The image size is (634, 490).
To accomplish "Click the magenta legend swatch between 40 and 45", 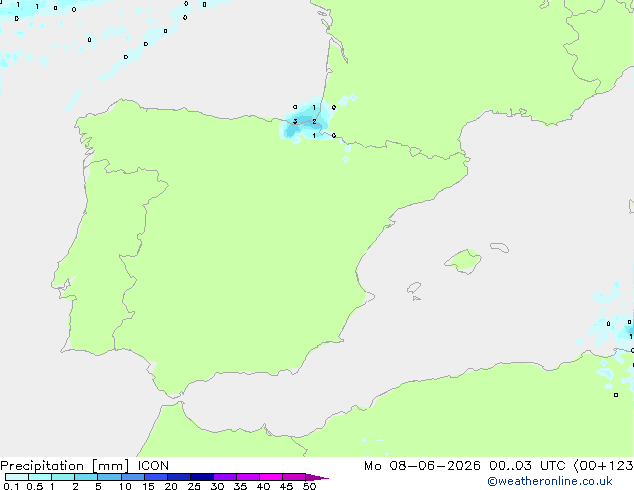I will pyautogui.click(x=271, y=477).
